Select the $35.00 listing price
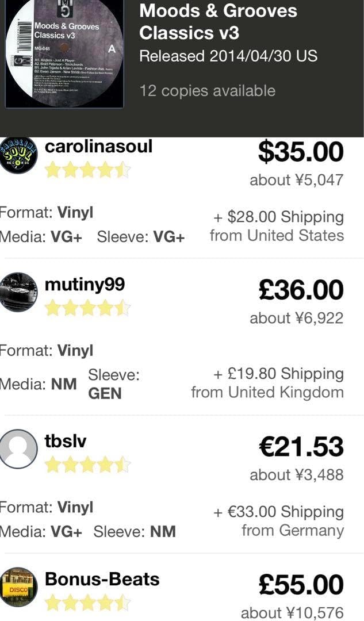Viewport: 364px width, 621px height. 300,152
